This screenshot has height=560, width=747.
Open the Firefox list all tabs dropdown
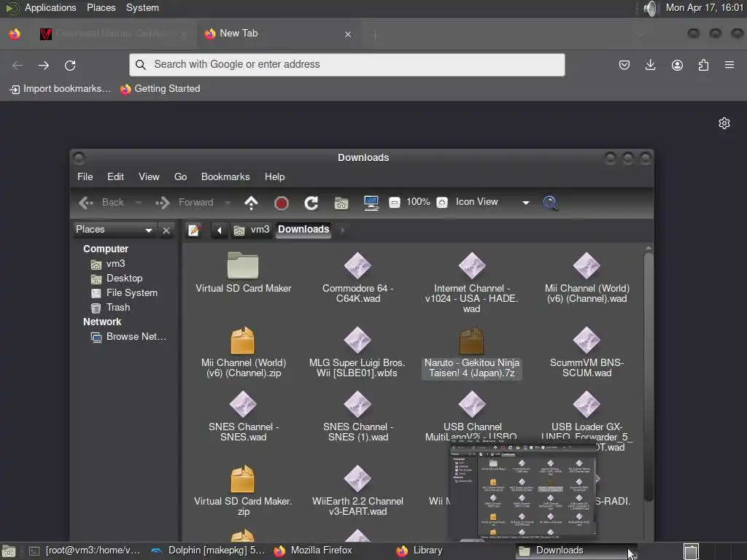pyautogui.click(x=640, y=34)
